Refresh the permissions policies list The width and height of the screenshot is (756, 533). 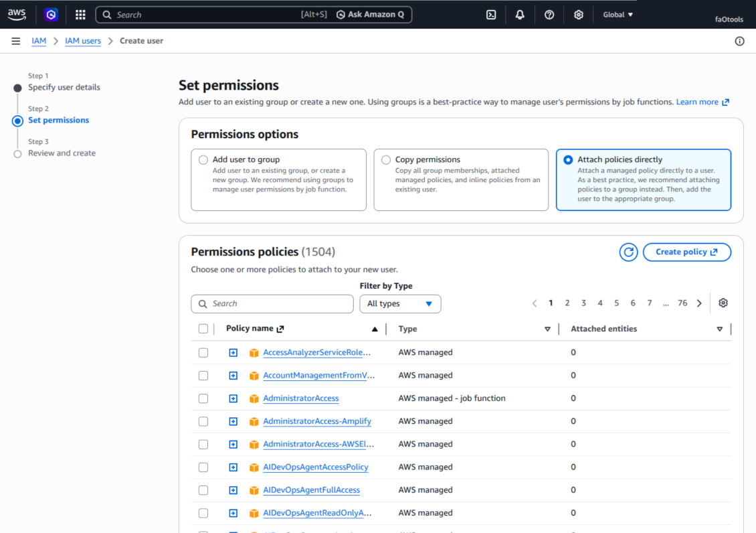628,252
